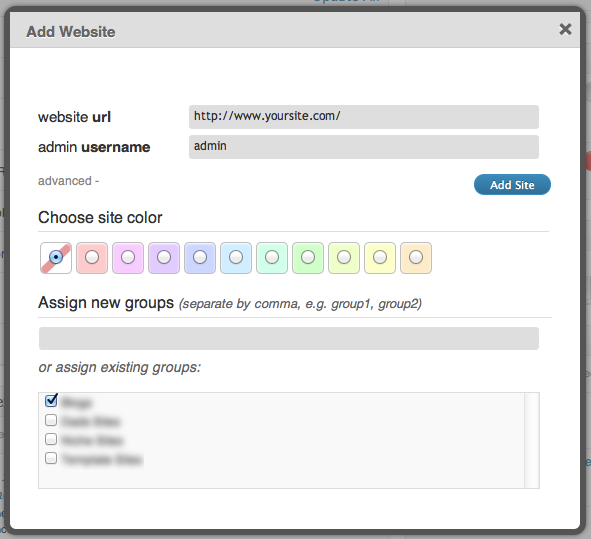Choose the light sky blue color
Screen dimensions: 591x539
click(236, 258)
